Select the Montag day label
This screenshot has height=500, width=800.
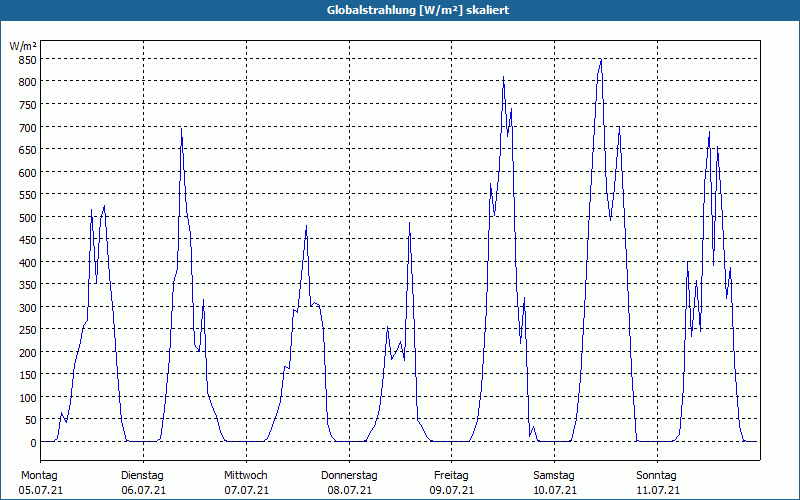(39, 475)
